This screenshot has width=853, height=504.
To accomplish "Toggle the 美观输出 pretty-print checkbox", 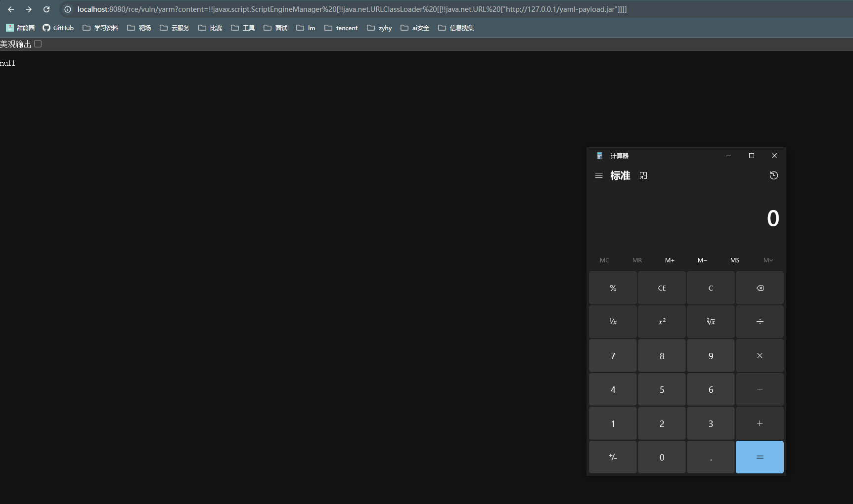I will click(38, 44).
